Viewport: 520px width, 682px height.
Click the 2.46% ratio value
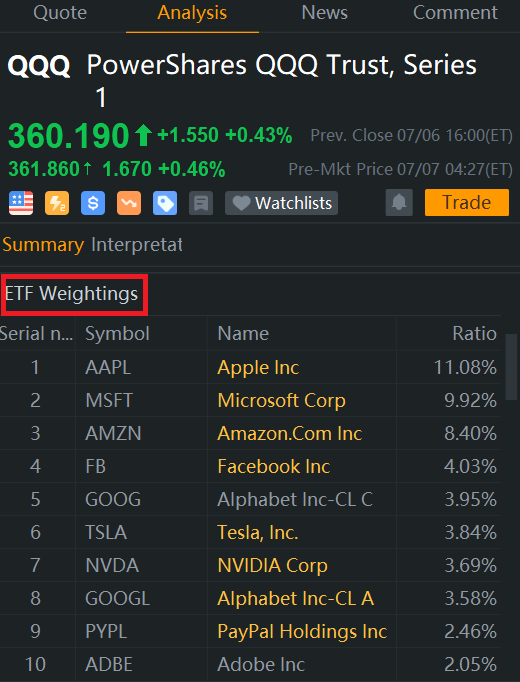point(470,632)
